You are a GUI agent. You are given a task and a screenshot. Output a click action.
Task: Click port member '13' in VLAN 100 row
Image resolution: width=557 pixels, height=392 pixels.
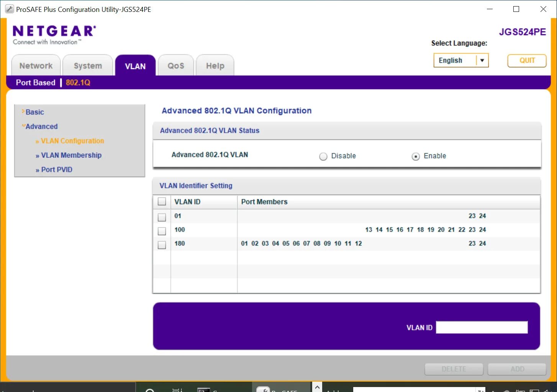[369, 230]
